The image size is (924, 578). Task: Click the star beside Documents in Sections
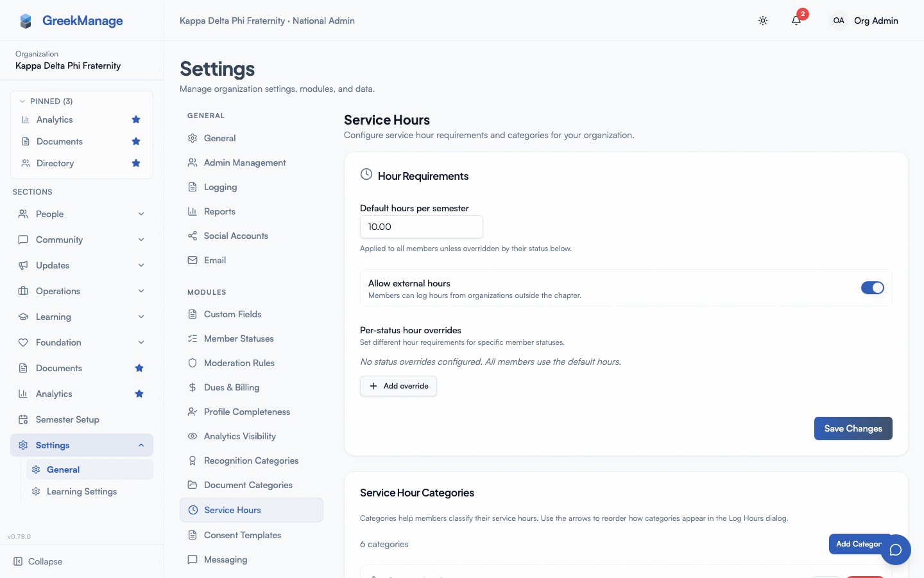pos(139,368)
